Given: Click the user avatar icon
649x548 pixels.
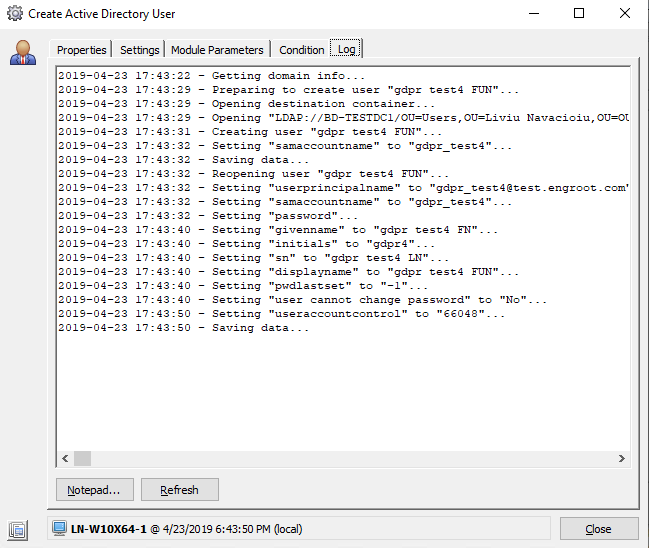Looking at the screenshot, I should [x=22, y=53].
